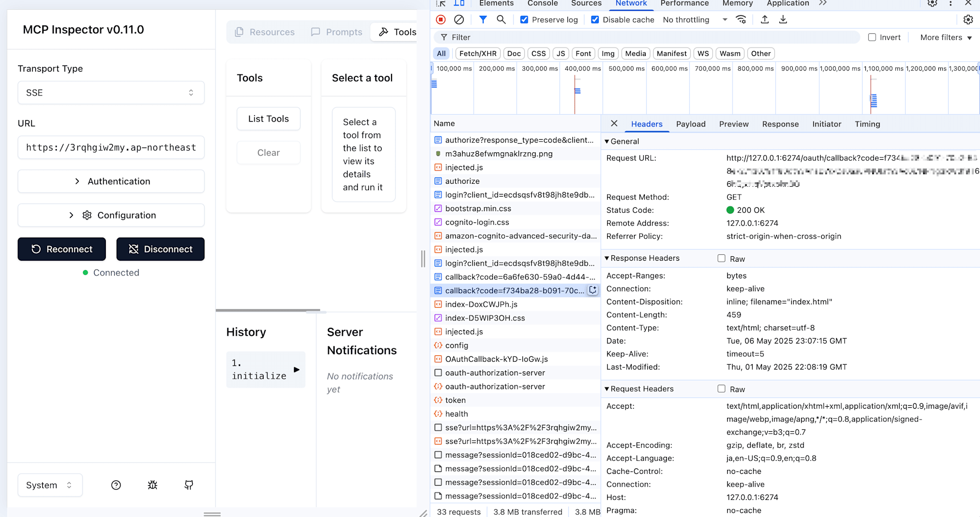The width and height of the screenshot is (980, 517).
Task: Clear the network log
Action: pyautogui.click(x=459, y=20)
